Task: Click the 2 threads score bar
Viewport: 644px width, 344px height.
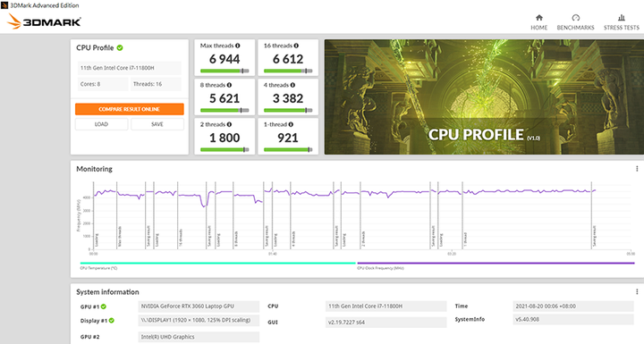Action: pos(225,150)
